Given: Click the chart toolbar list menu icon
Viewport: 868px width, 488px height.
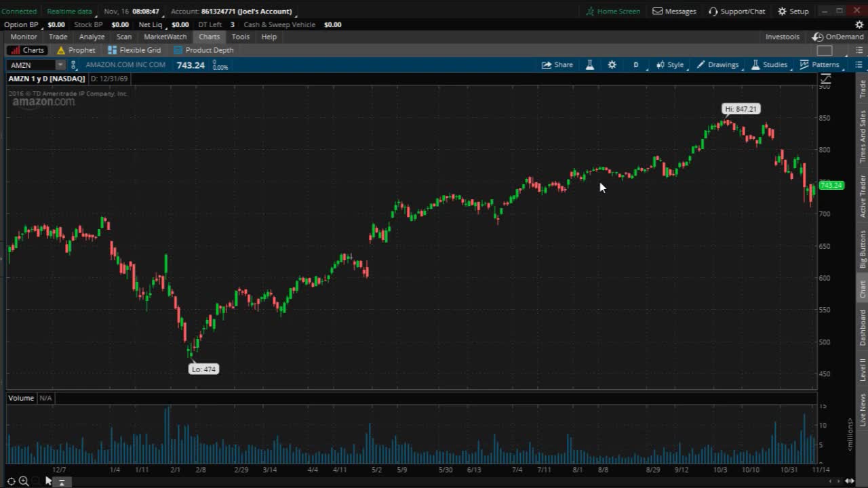Looking at the screenshot, I should pyautogui.click(x=859, y=65).
